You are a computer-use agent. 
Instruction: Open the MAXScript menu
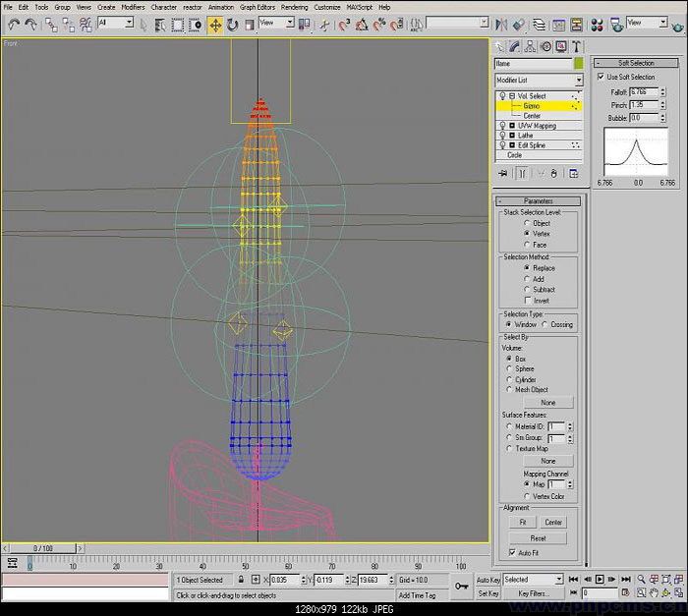coord(360,7)
